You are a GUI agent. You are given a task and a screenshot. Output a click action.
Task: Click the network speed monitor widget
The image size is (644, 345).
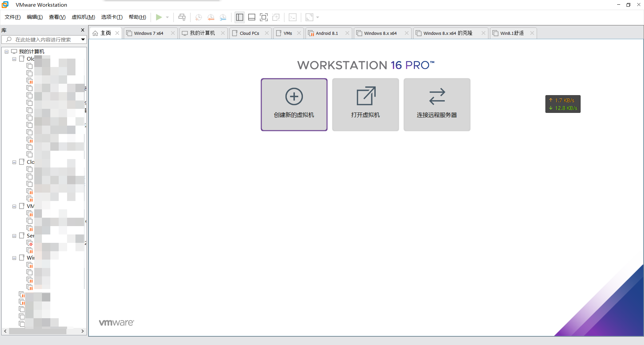point(563,104)
